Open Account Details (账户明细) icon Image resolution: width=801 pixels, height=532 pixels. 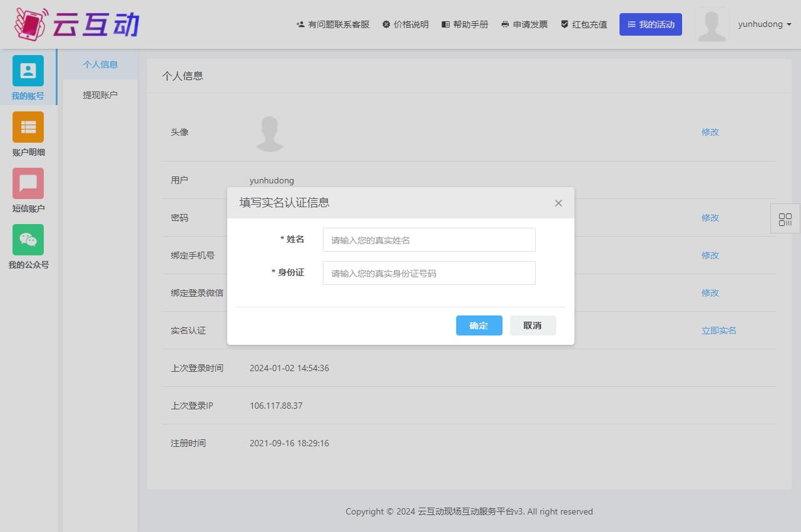pyautogui.click(x=28, y=127)
